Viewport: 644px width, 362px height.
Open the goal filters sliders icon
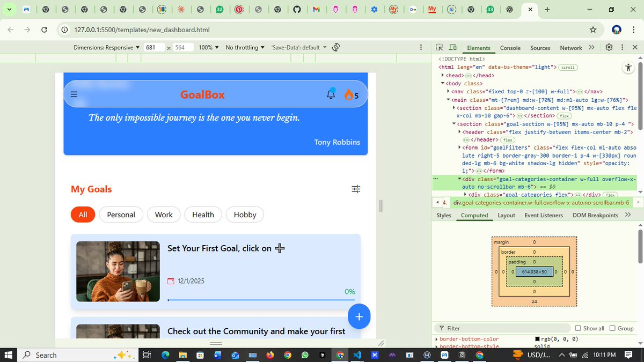[x=356, y=189]
